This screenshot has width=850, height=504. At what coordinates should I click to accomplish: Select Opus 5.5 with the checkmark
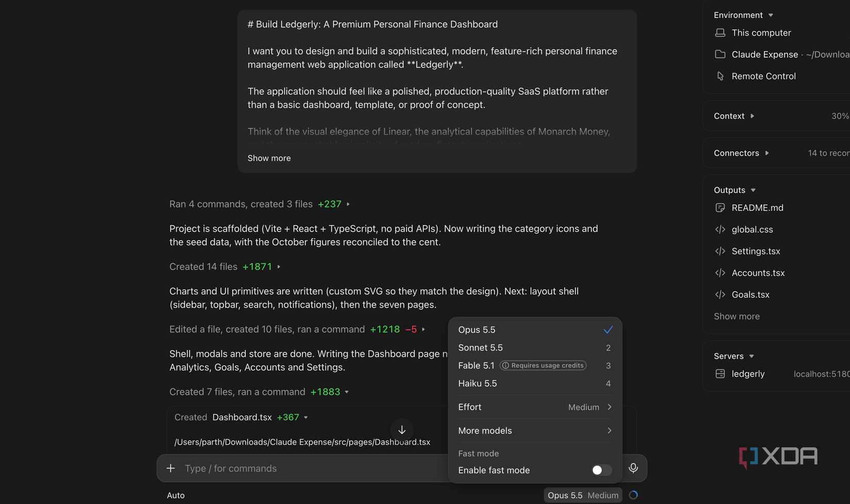point(535,330)
